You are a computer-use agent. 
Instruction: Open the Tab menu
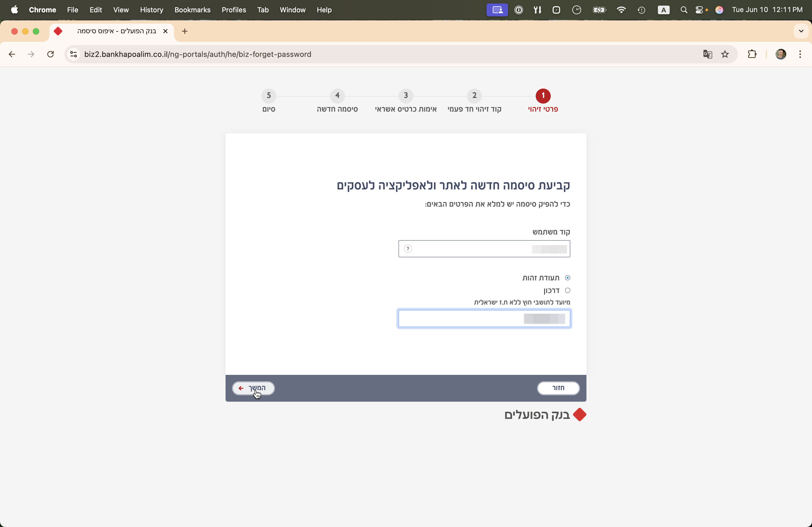pos(263,10)
